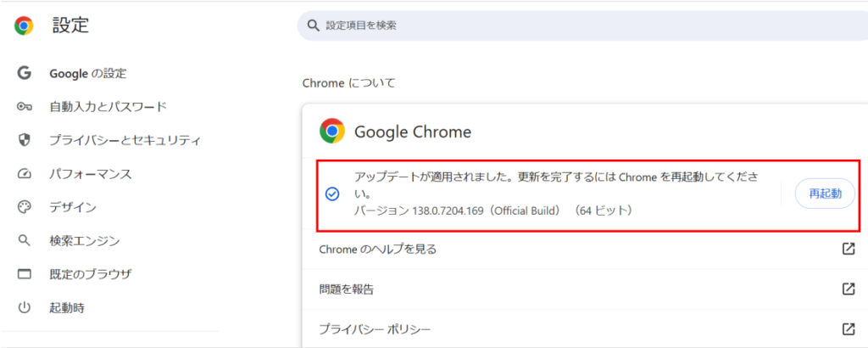Click the performance gauge icon
The height and width of the screenshot is (348, 868).
(25, 174)
